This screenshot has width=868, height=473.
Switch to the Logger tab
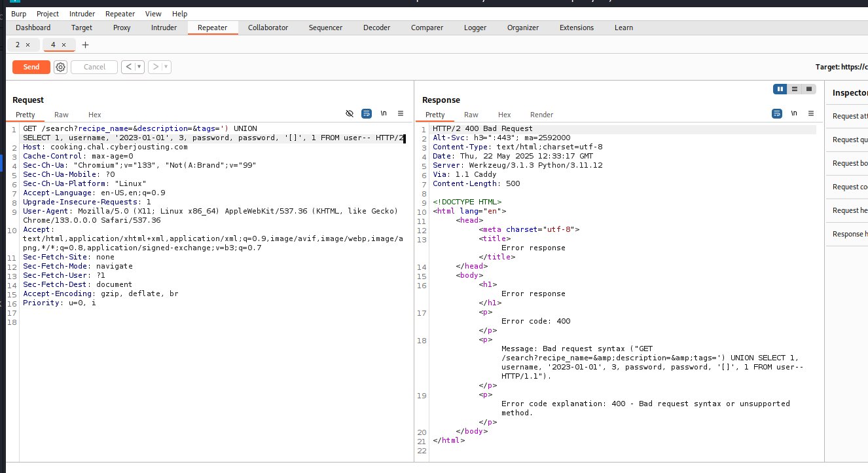tap(475, 28)
